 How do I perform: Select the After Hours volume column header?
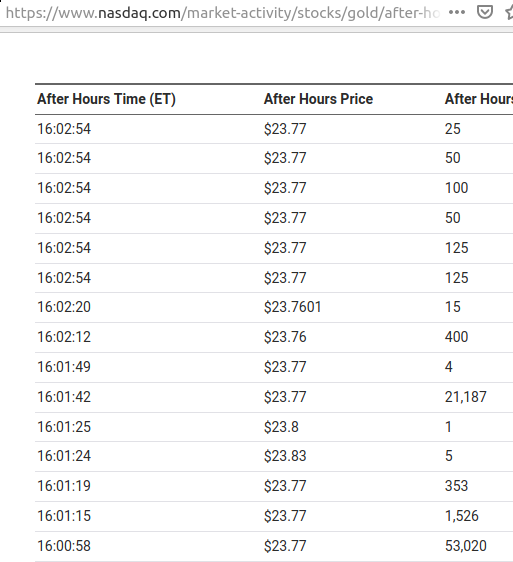tap(479, 99)
